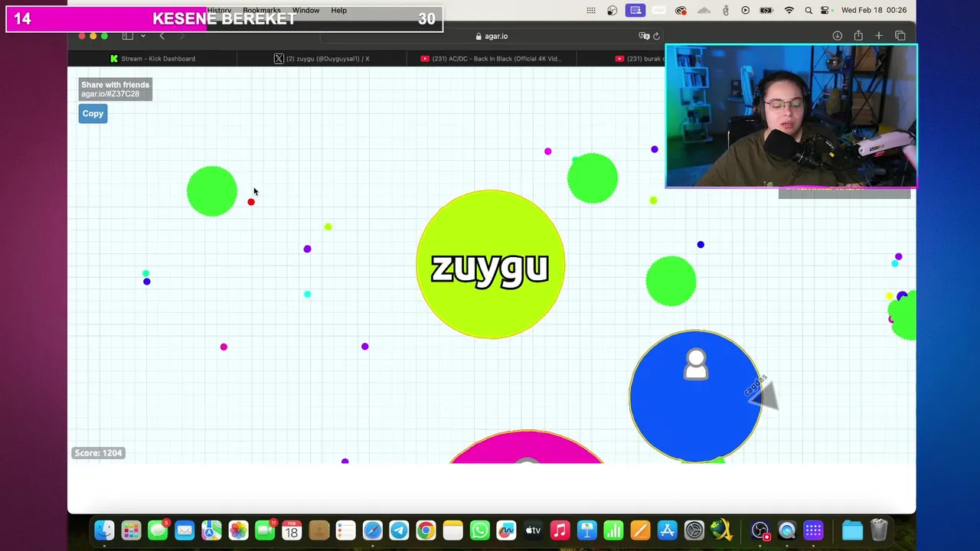Click the date and time in menu bar
The height and width of the screenshot is (551, 980).
[x=874, y=10]
